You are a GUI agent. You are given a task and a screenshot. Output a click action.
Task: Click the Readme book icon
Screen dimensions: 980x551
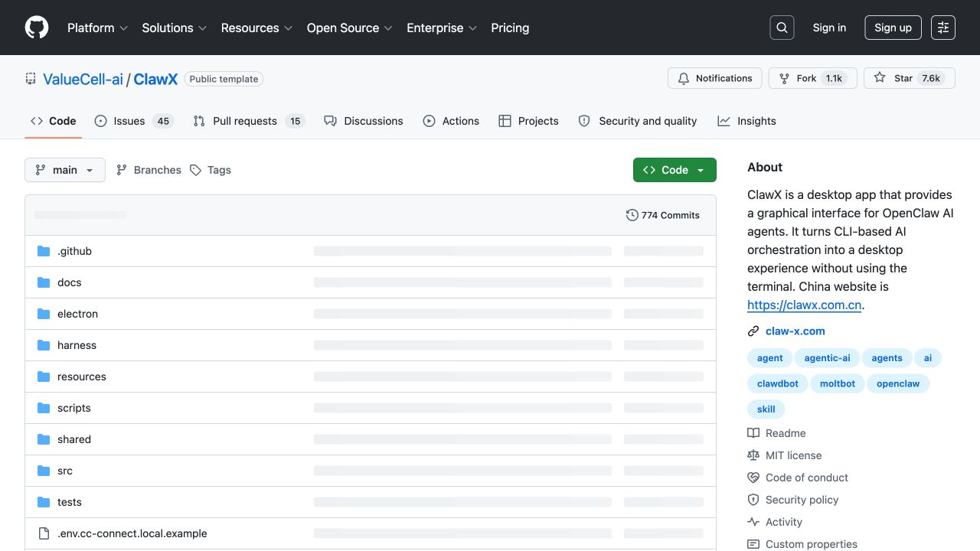click(753, 433)
